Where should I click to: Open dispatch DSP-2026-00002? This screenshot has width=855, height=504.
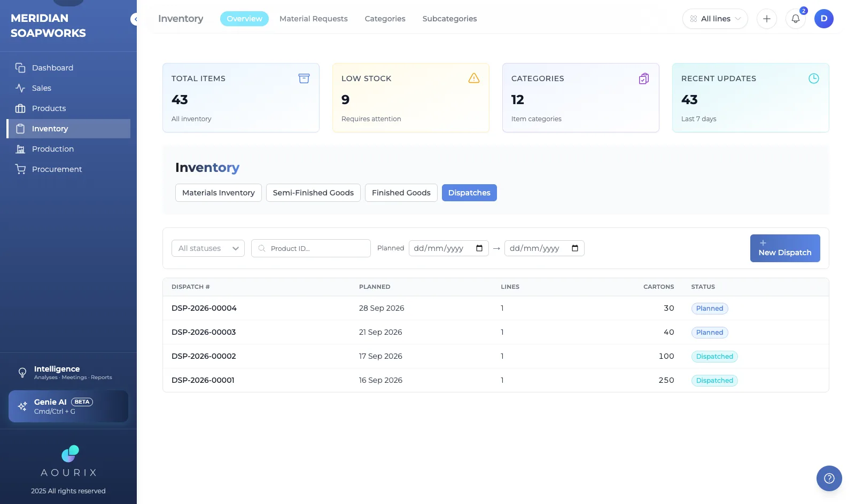click(204, 356)
